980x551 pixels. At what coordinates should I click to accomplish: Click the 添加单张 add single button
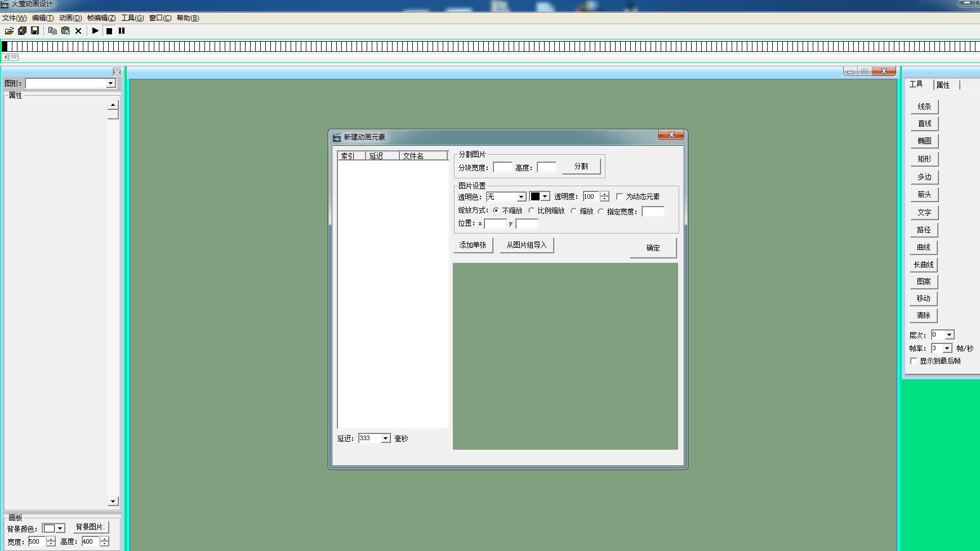pyautogui.click(x=473, y=245)
